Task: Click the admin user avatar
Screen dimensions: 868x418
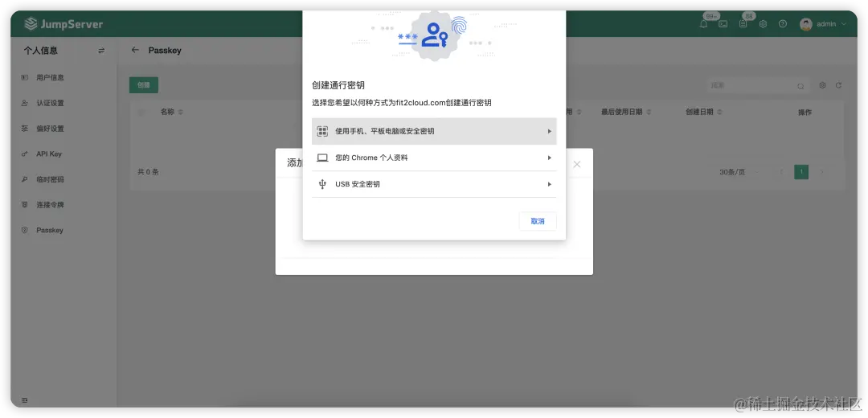Action: 806,24
